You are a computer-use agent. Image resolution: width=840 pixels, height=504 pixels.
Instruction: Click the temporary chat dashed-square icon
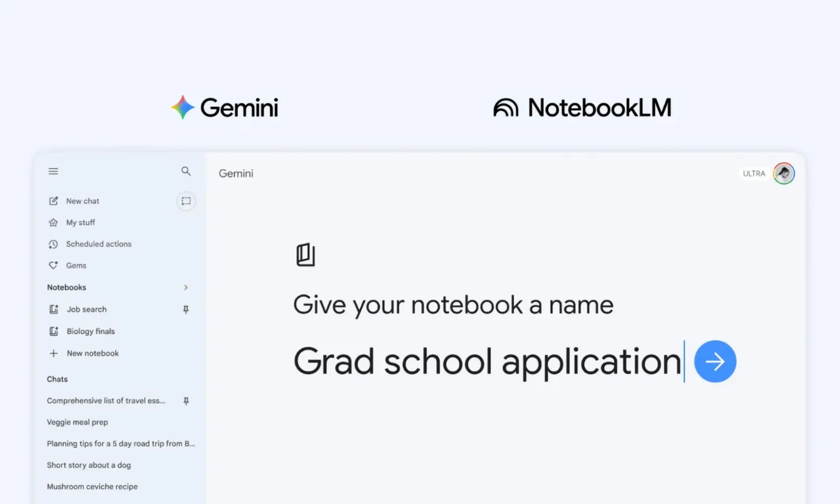coord(186,201)
